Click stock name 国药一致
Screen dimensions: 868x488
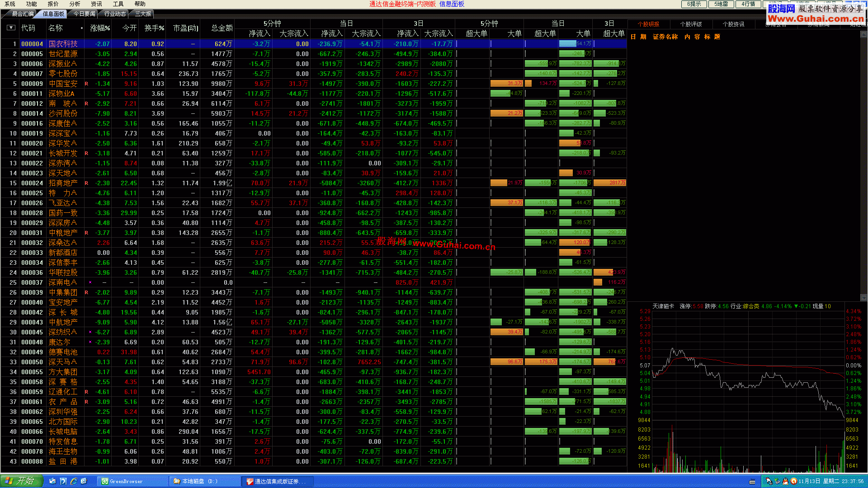63,213
